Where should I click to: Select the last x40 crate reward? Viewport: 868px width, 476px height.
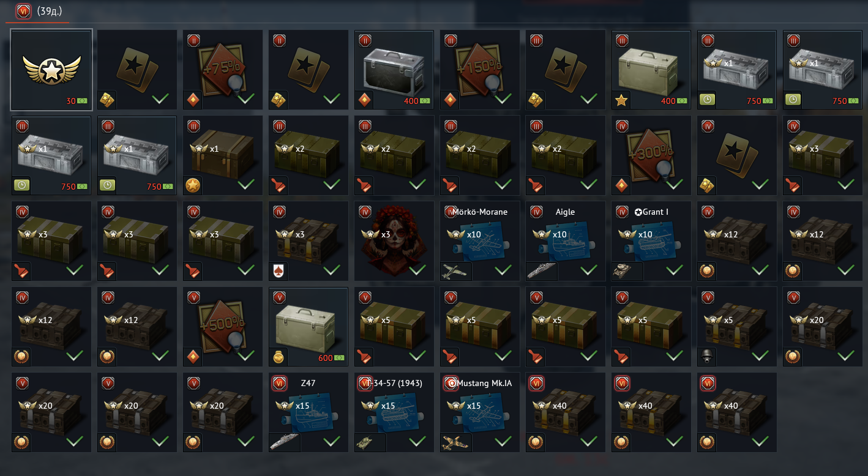coord(737,412)
